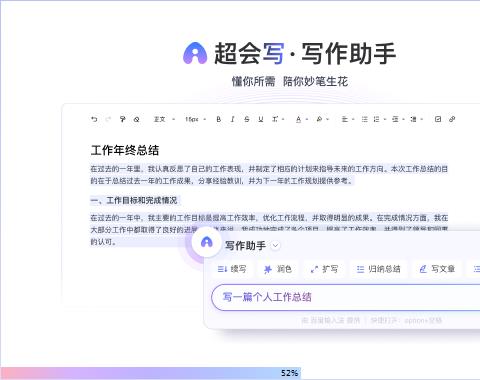Click the undo arrow in editor toolbar
Viewport: 480px width, 380px height.
coord(94,119)
